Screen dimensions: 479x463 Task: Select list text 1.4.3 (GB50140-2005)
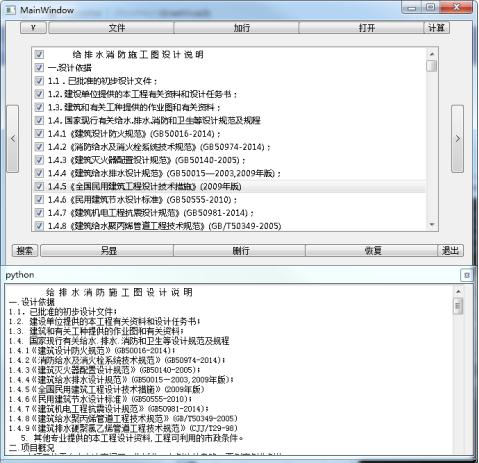coord(146,160)
